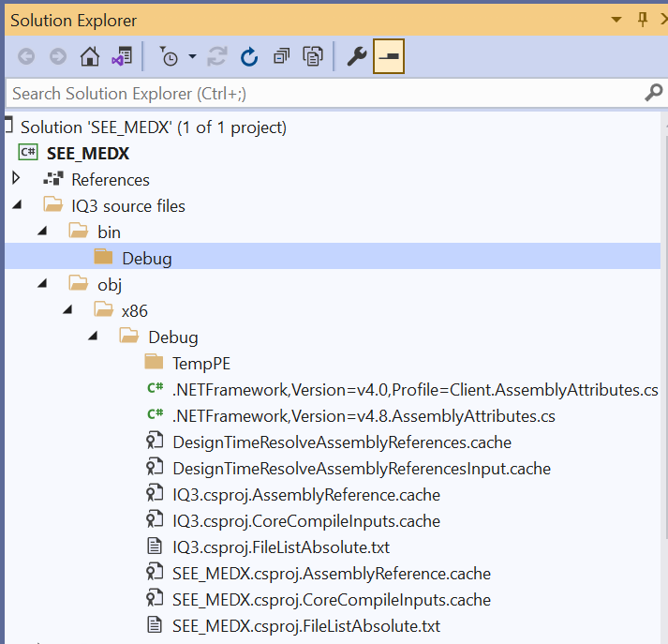Select the References item
The width and height of the screenshot is (668, 644).
click(x=111, y=180)
